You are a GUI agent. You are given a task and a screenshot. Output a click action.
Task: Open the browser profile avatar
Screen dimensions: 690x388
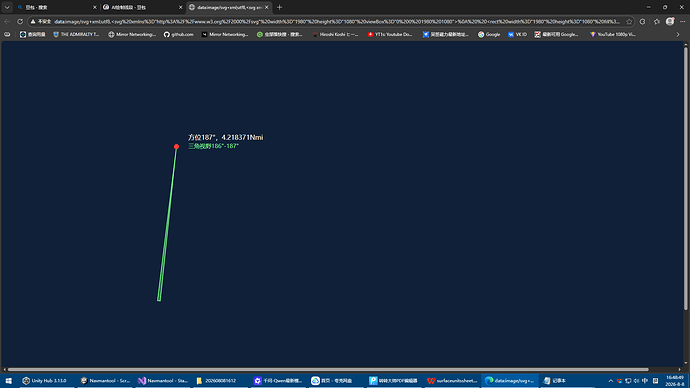[670, 21]
